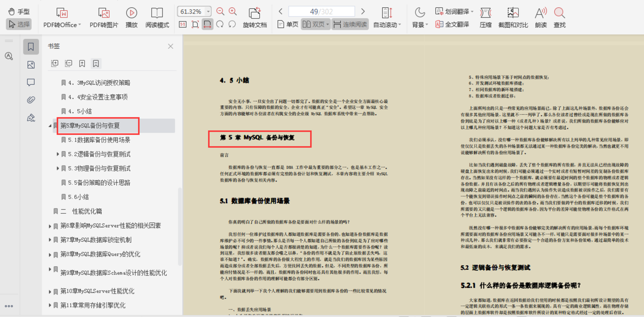Open the 双页 dropdown arrow
Viewport: 644px width, 317px height.
(x=328, y=24)
